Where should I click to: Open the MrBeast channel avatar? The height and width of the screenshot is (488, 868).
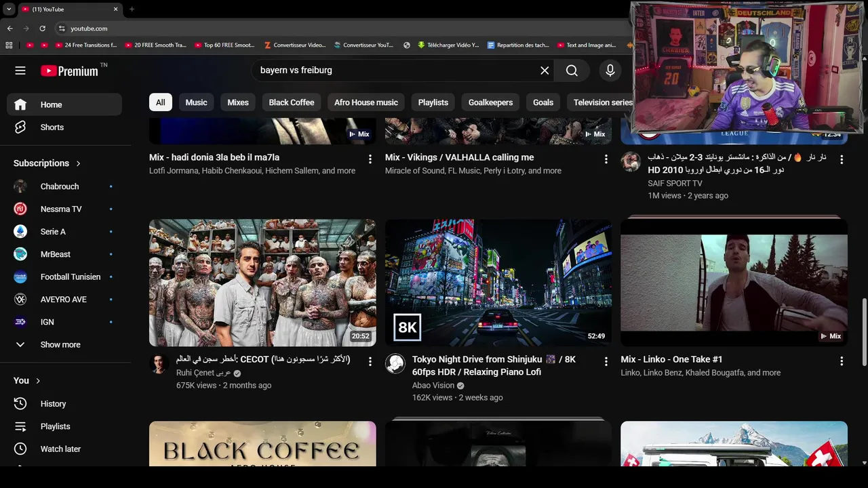[20, 254]
